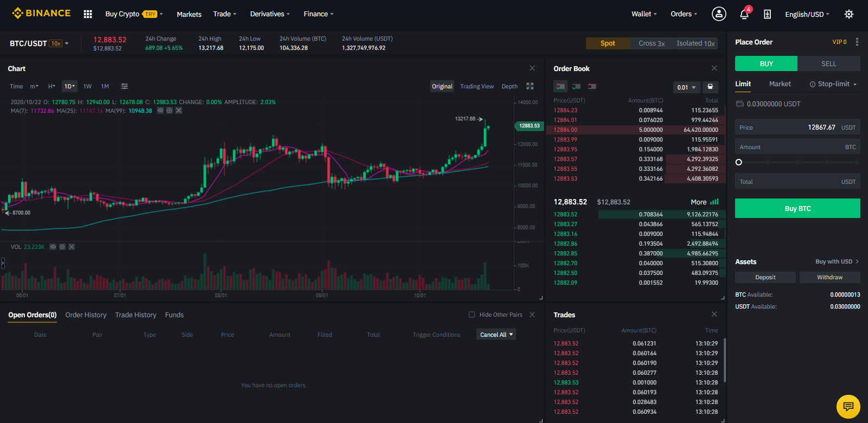Image resolution: width=868 pixels, height=423 pixels.
Task: Open the apps grid menu icon
Action: pyautogui.click(x=88, y=14)
